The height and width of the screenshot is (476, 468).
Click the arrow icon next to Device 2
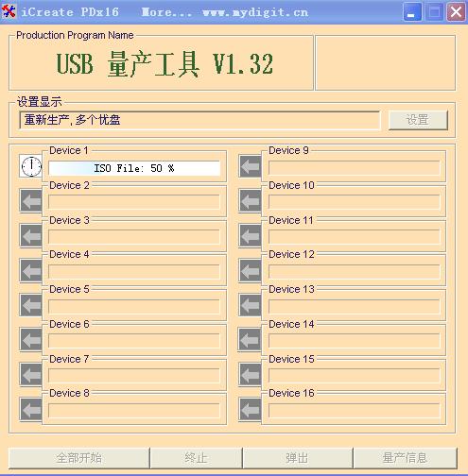coord(31,201)
